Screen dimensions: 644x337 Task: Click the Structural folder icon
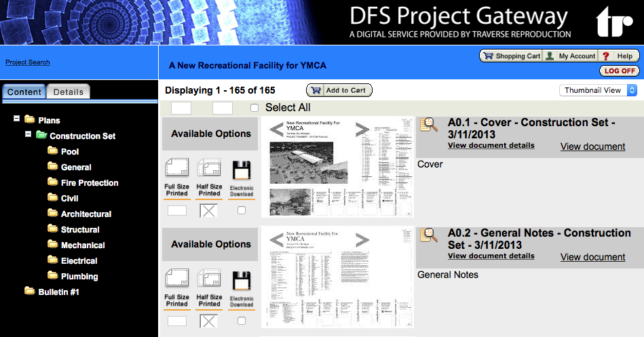coord(52,229)
